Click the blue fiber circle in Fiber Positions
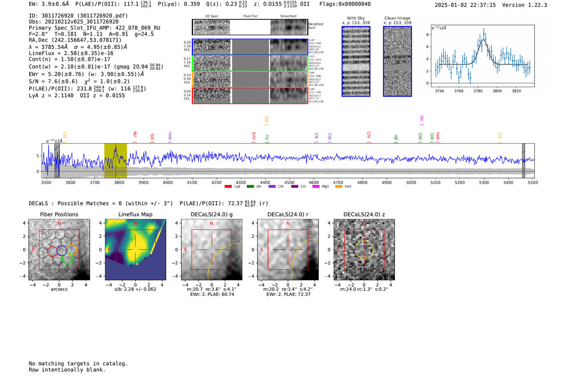This screenshot has width=576, height=392. [x=62, y=250]
